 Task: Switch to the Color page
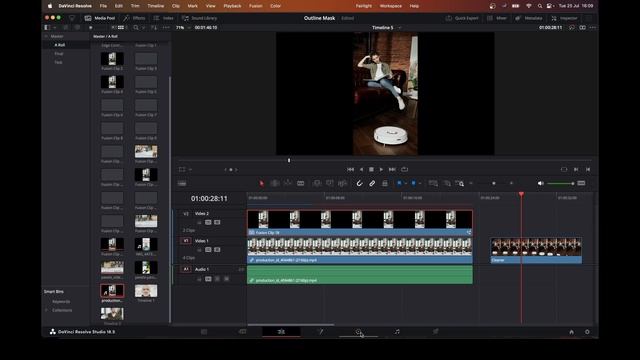tap(358, 332)
